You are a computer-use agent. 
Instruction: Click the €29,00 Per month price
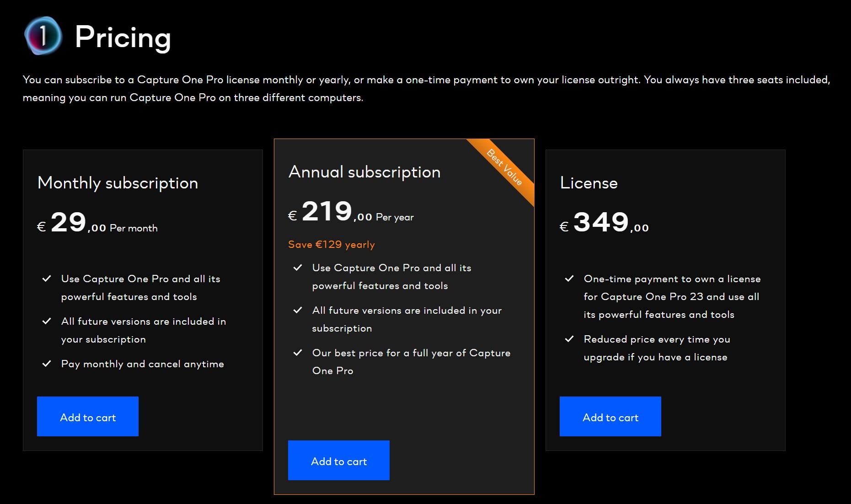tap(97, 223)
